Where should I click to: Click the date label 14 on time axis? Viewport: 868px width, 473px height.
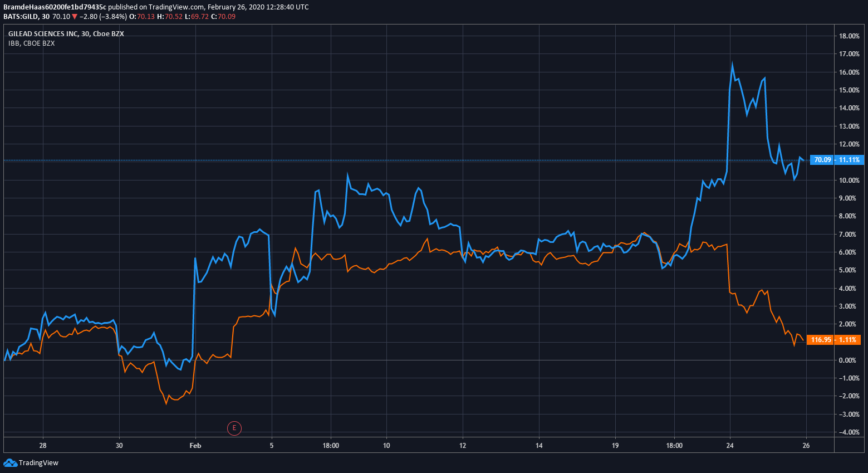(539, 446)
